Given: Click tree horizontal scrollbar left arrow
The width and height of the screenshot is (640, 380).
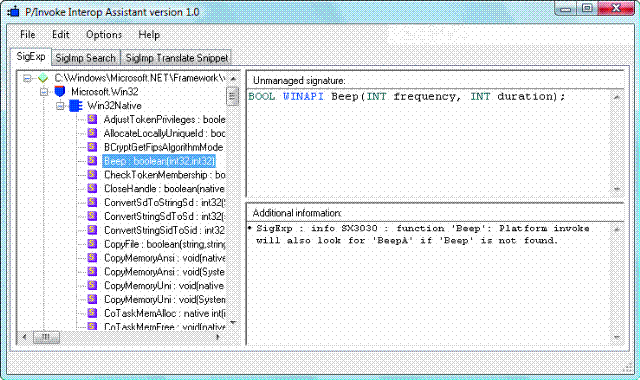Looking at the screenshot, I should tap(24, 337).
